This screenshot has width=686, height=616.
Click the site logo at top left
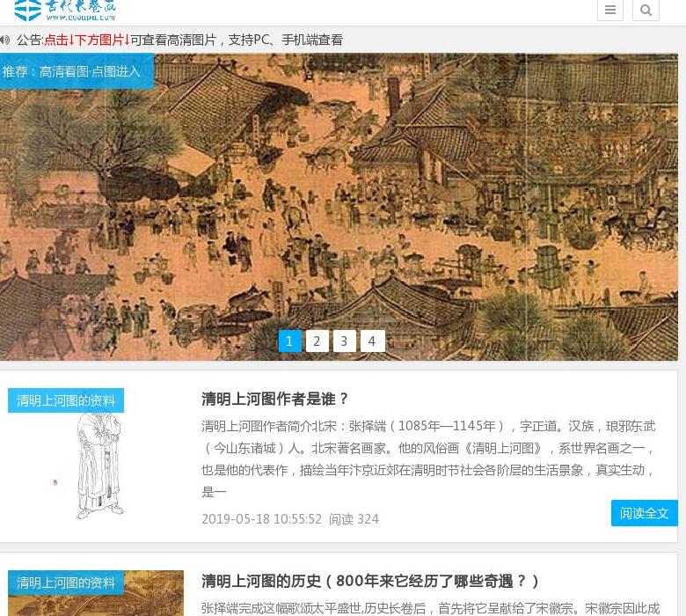tap(65, 11)
